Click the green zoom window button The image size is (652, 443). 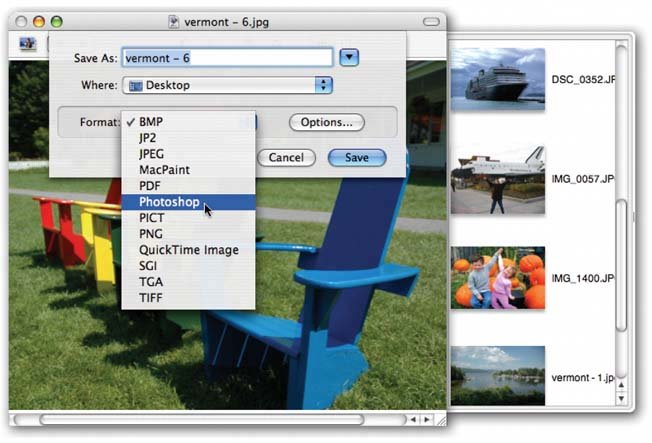57,22
